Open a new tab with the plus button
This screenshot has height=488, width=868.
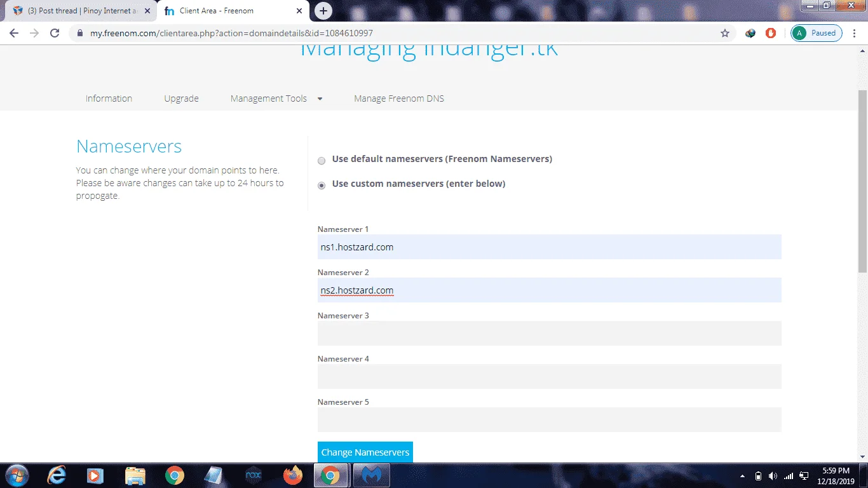click(323, 11)
